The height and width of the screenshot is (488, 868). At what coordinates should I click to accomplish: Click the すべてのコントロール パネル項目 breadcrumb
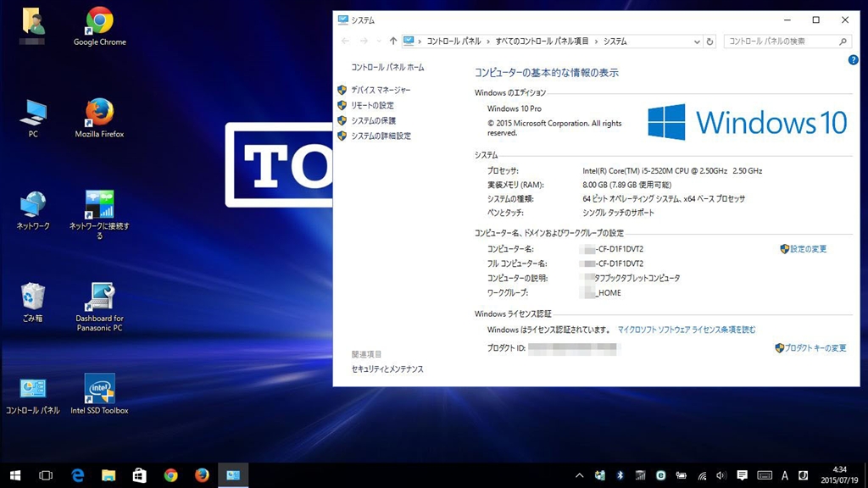[x=542, y=42]
